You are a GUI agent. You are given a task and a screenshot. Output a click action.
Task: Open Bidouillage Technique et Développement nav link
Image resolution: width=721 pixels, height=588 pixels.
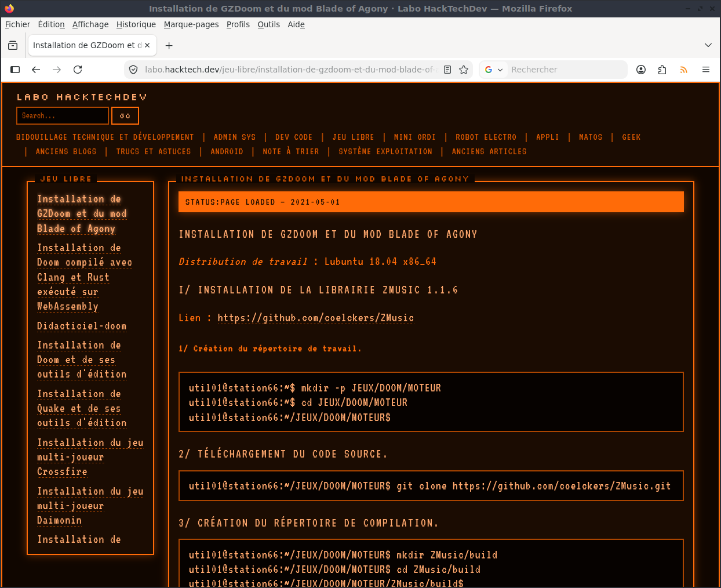[x=105, y=137]
